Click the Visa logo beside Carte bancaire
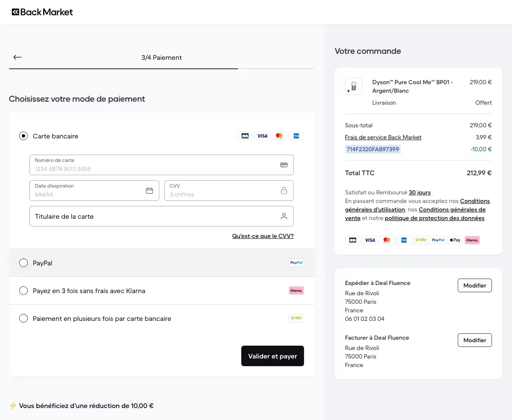Viewport: 512px width, 420px height. click(x=262, y=136)
